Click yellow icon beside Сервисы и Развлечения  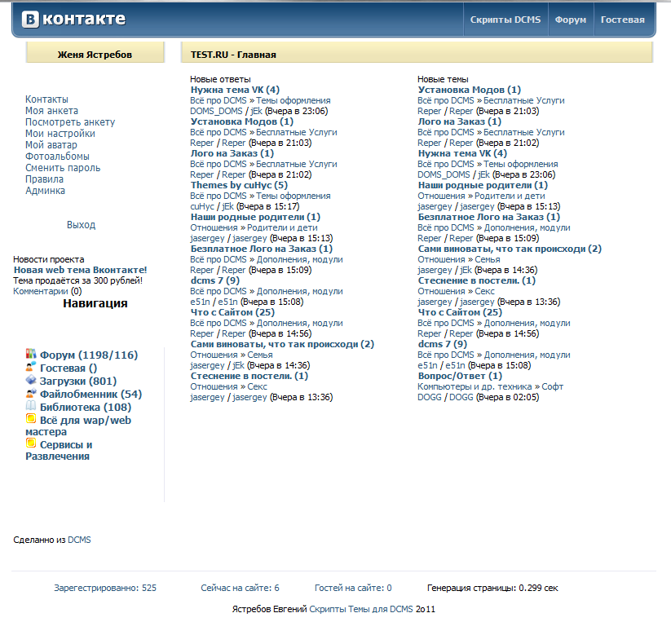coord(31,443)
